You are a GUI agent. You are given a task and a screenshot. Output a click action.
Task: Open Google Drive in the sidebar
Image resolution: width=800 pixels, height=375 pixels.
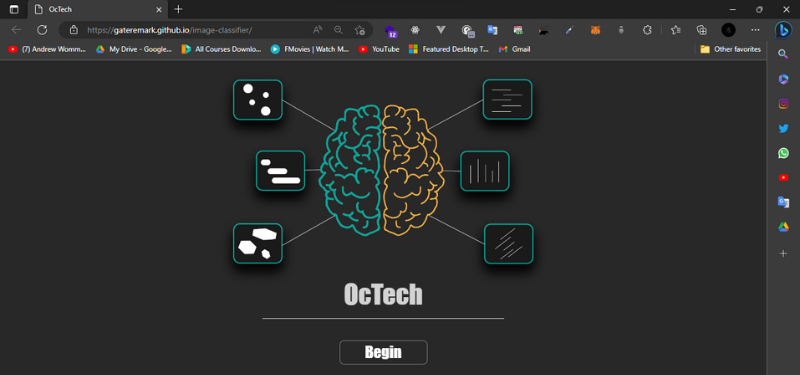[783, 227]
